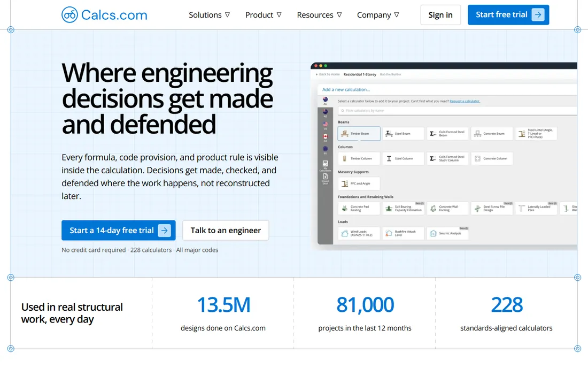Image resolution: width=588 pixels, height=368 pixels.
Task: Choose the Timber Column calculator
Action: coord(359,158)
